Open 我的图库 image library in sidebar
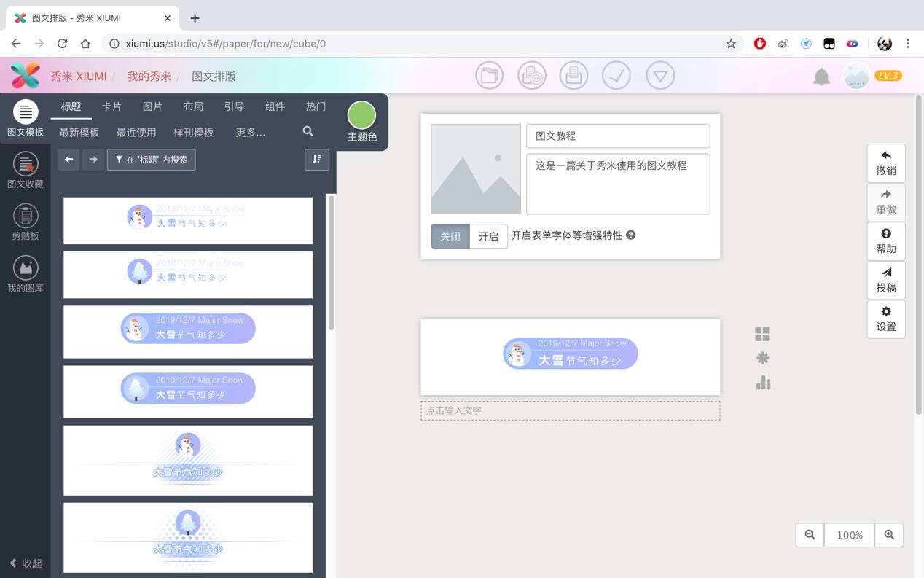Image resolution: width=924 pixels, height=578 pixels. [26, 274]
